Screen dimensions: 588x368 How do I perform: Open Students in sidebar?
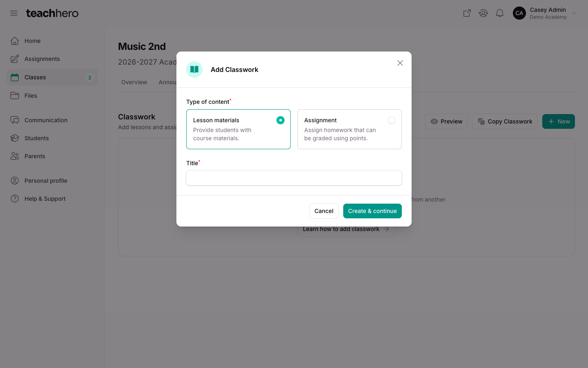(x=52, y=138)
